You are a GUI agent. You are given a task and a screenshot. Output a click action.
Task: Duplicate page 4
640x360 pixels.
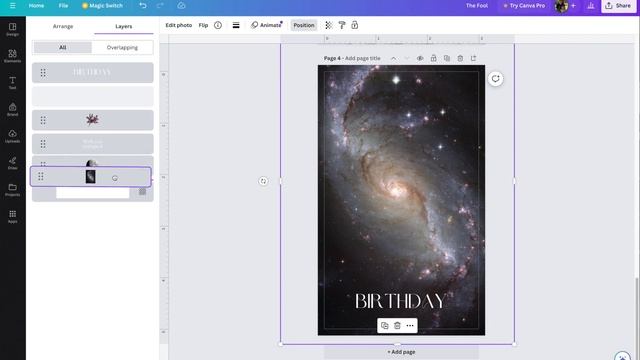[x=447, y=58]
